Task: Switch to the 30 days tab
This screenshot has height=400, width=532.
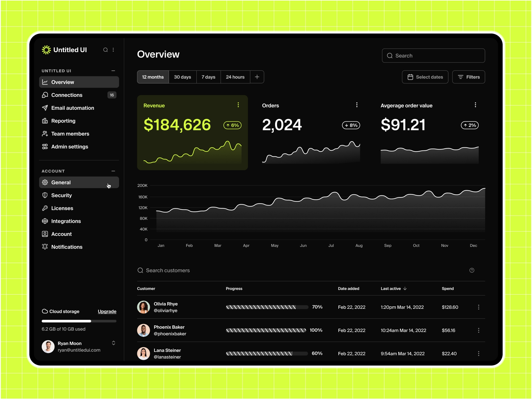Action: coord(183,77)
